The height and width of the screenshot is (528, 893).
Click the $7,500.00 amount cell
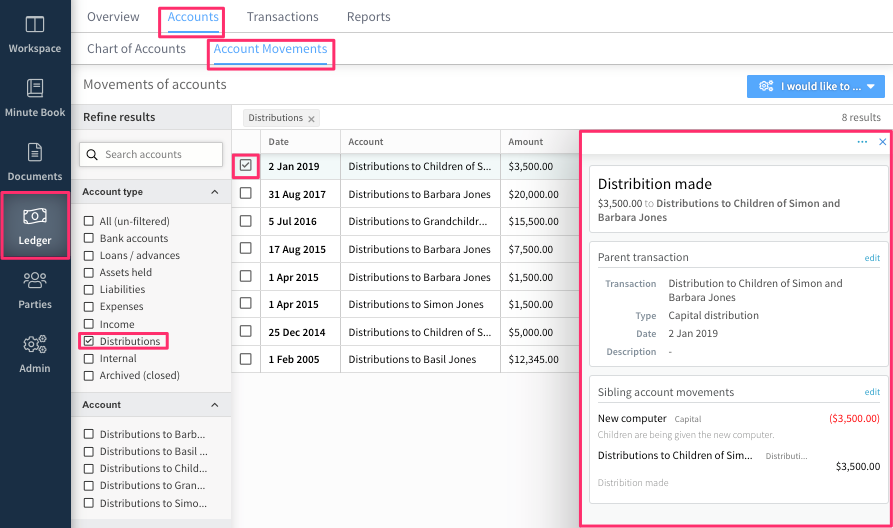531,249
